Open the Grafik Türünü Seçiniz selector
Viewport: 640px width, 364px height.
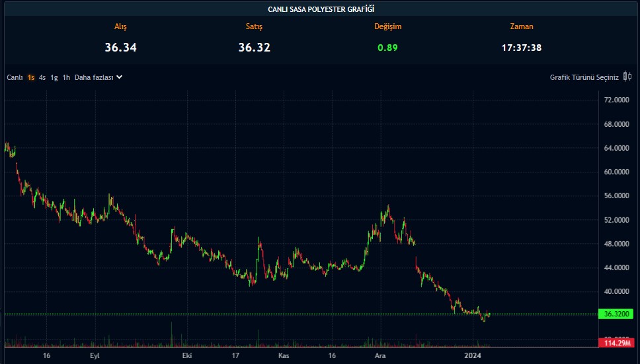tap(584, 77)
